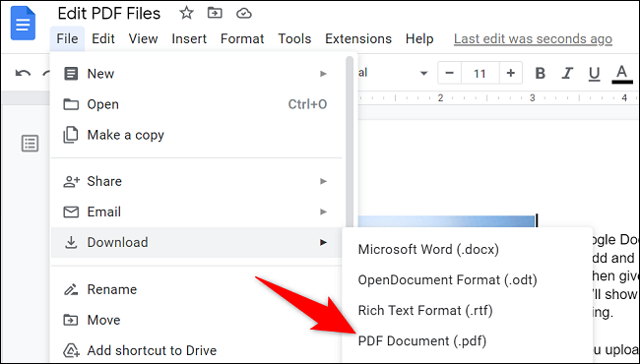Decrease the font size

click(x=450, y=73)
